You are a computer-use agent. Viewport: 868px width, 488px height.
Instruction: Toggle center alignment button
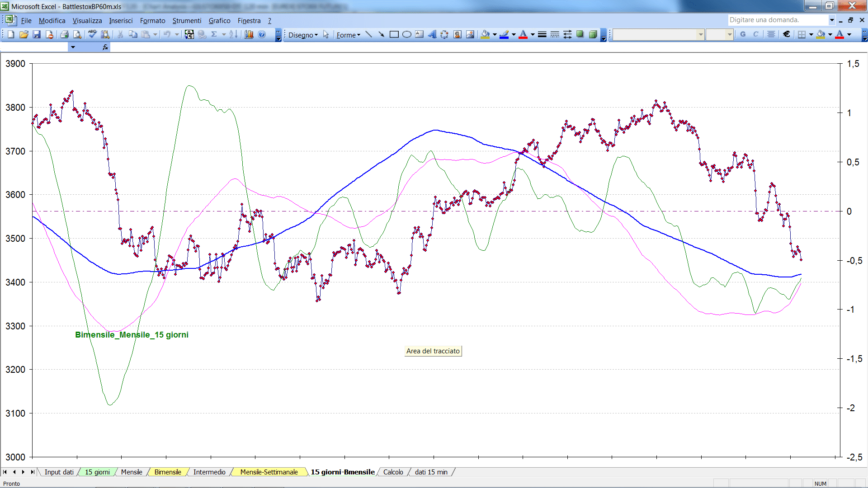pyautogui.click(x=771, y=34)
